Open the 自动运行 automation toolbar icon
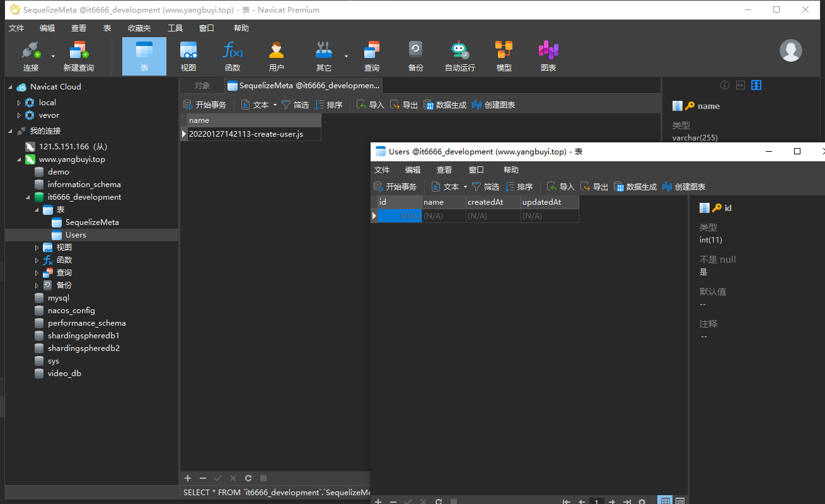This screenshot has height=504, width=825. 460,57
